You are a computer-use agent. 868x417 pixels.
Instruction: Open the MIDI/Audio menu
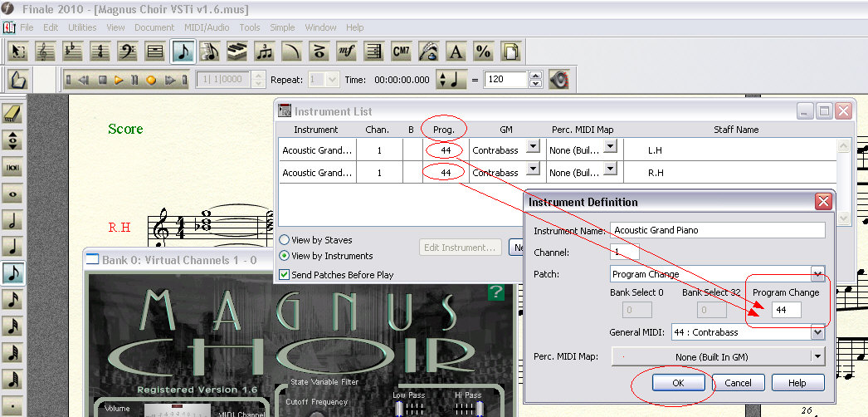207,27
